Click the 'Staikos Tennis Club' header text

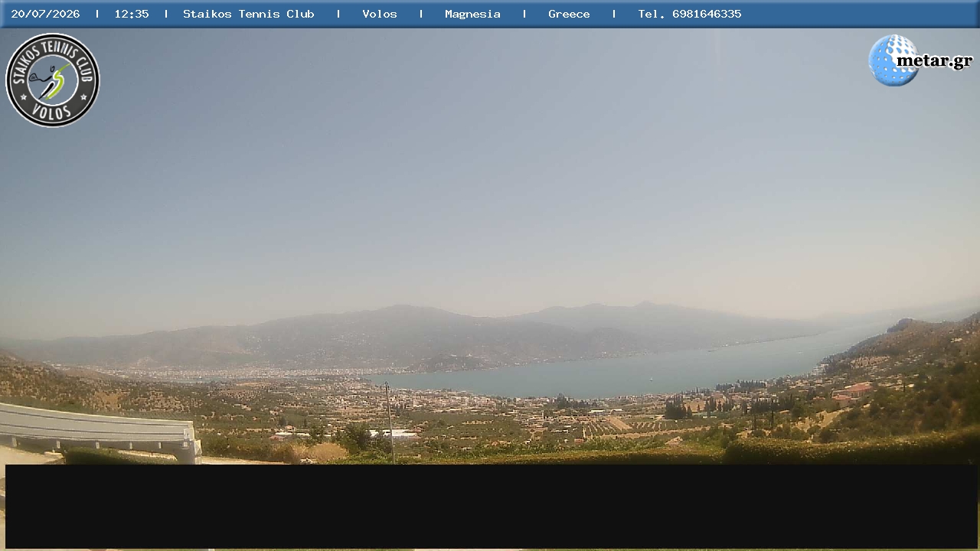point(249,14)
